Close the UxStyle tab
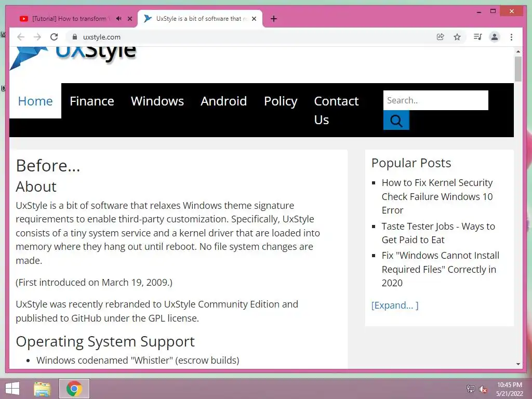The height and width of the screenshot is (399, 532). [x=254, y=19]
